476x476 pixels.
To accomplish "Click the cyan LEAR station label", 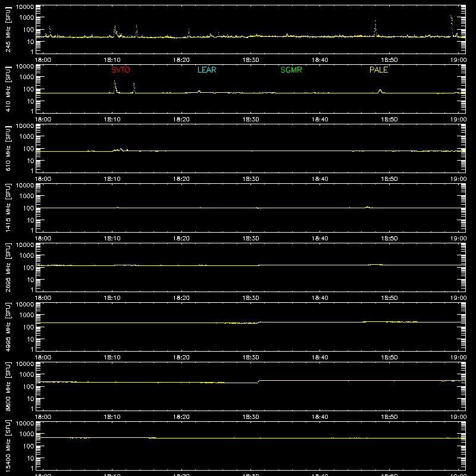I will pyautogui.click(x=206, y=70).
